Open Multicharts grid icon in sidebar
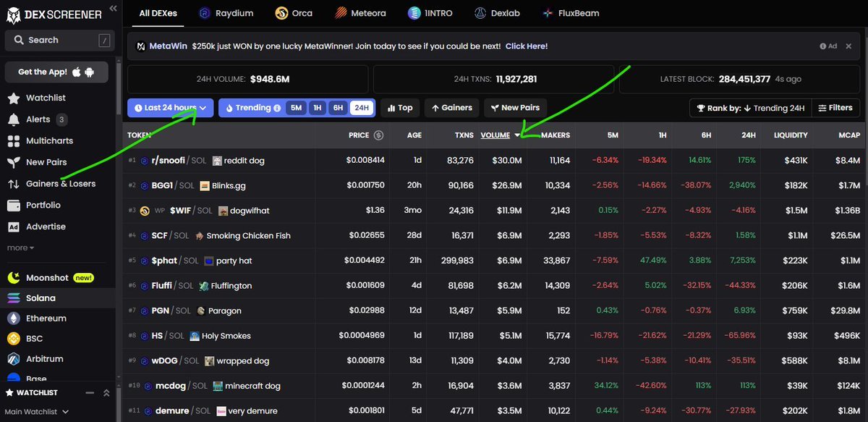The width and height of the screenshot is (868, 422). click(x=13, y=141)
